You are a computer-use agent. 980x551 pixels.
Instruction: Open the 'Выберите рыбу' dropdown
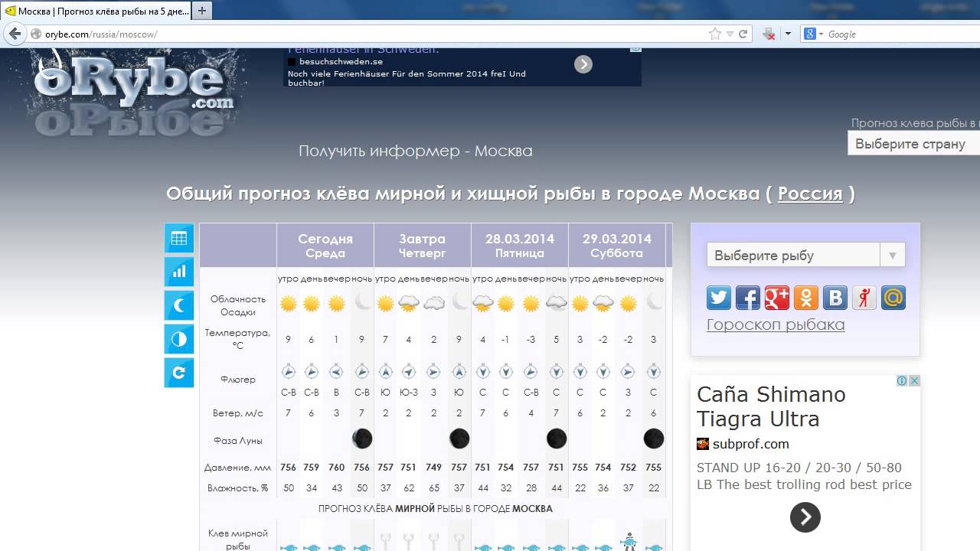pos(805,256)
